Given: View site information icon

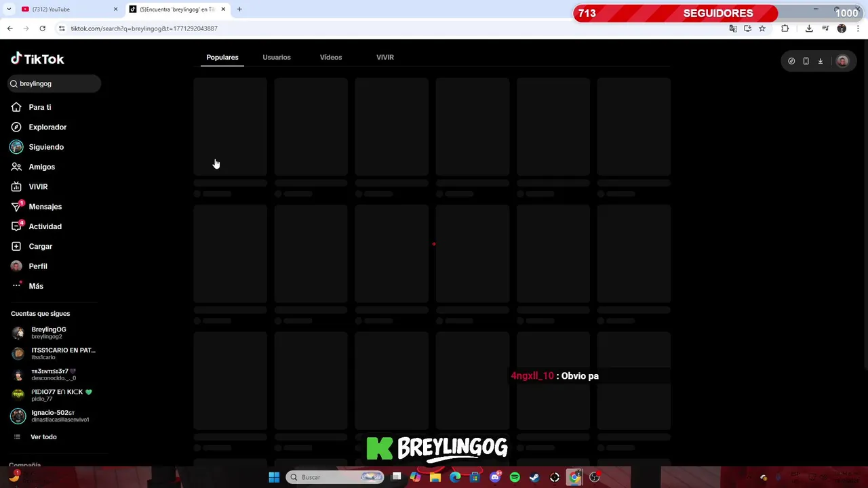Looking at the screenshot, I should pos(62,28).
